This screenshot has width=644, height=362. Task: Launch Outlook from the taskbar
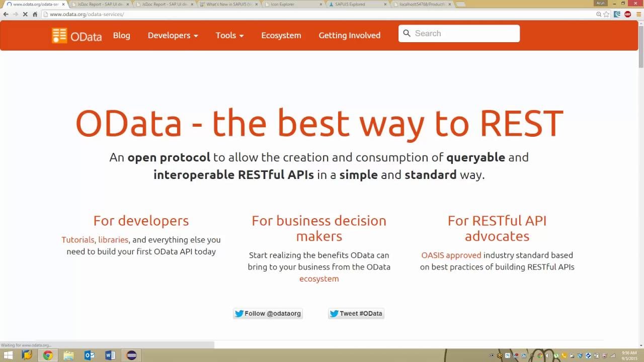click(x=90, y=355)
